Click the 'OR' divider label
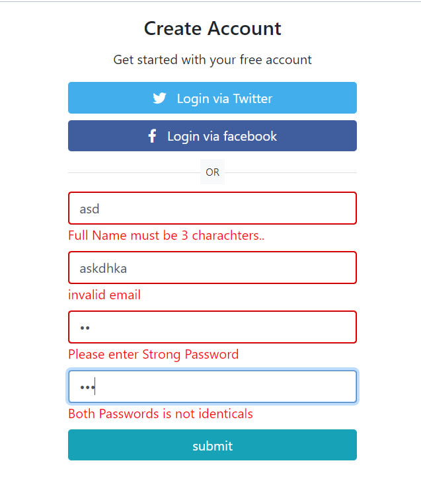This screenshot has height=504, width=421. [x=212, y=172]
